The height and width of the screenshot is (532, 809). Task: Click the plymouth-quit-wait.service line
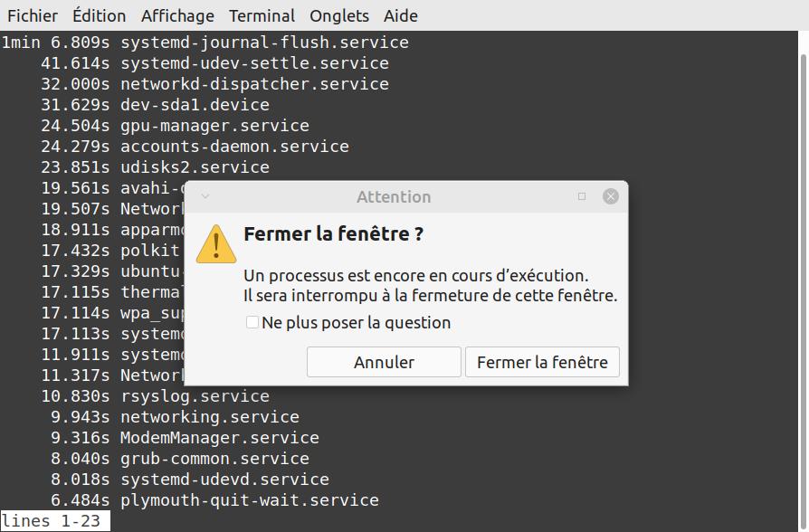(249, 500)
